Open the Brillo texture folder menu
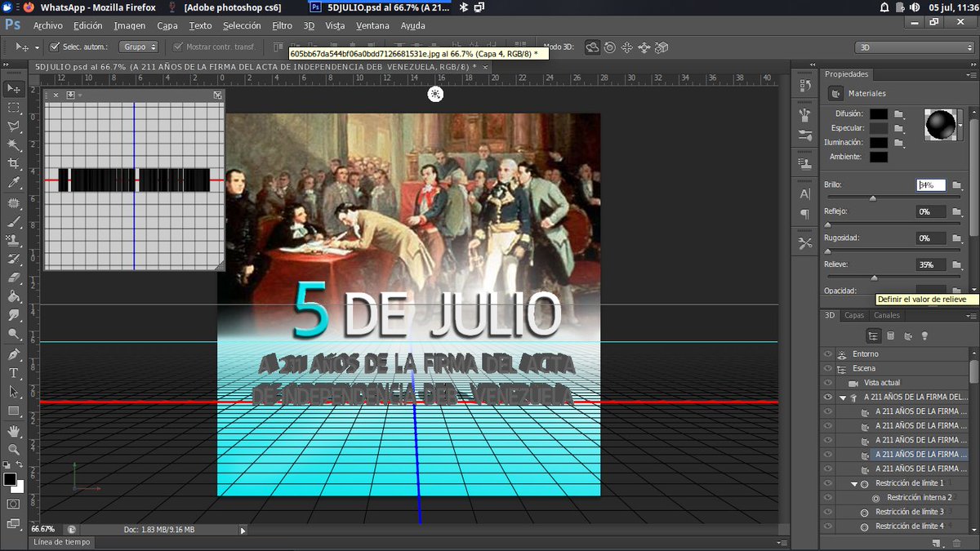This screenshot has height=551, width=980. [956, 185]
